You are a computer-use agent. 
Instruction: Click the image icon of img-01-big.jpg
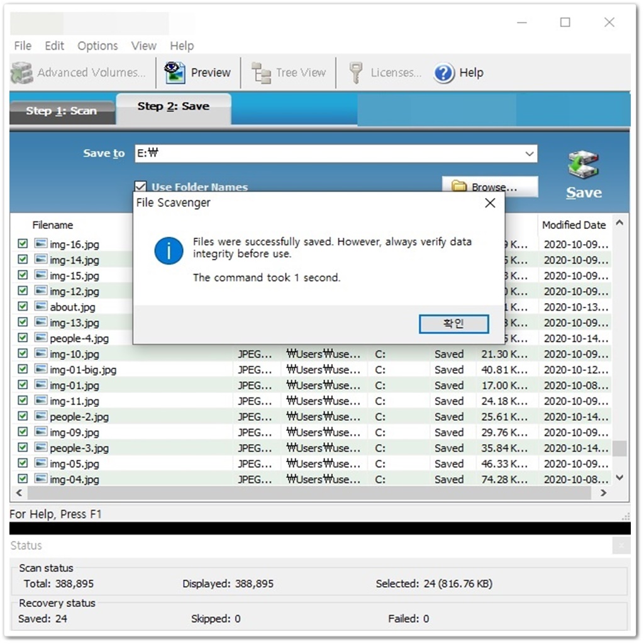click(x=40, y=369)
